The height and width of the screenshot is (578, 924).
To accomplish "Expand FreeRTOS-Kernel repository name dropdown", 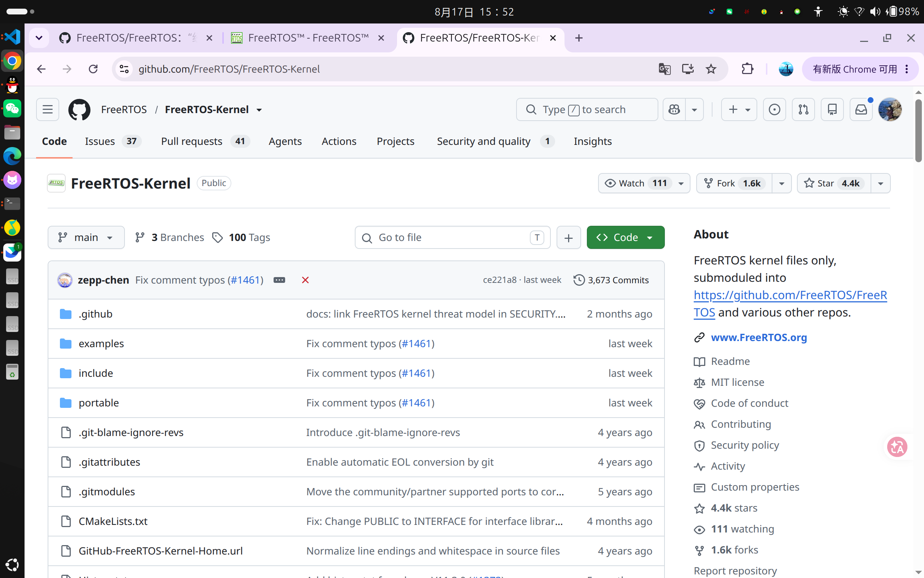I will (x=259, y=110).
